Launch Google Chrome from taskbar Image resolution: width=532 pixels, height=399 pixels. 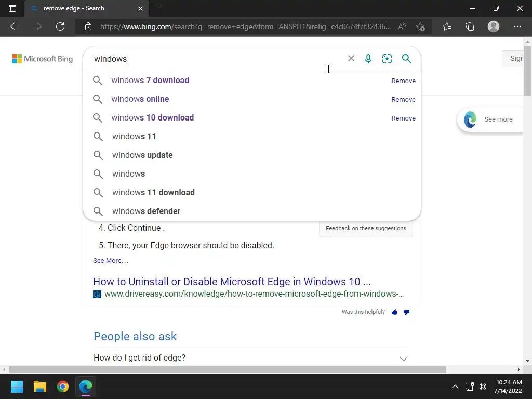63,387
